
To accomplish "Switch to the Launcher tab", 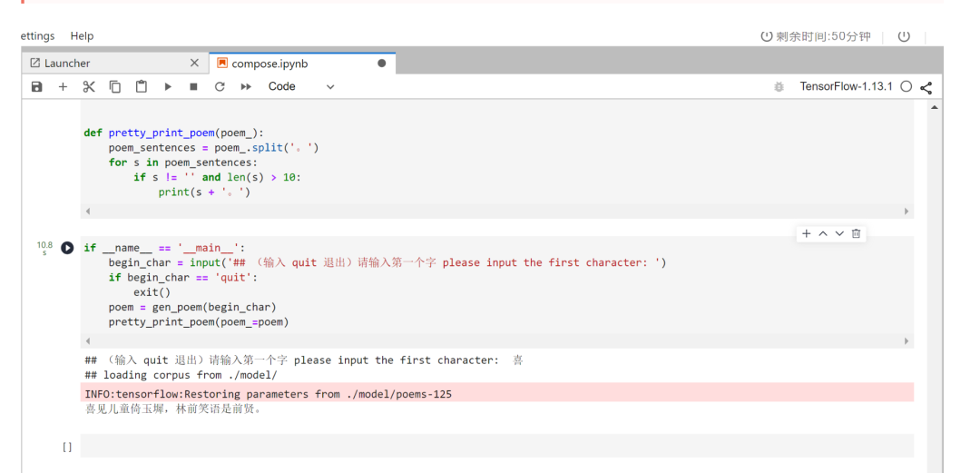I will click(67, 64).
